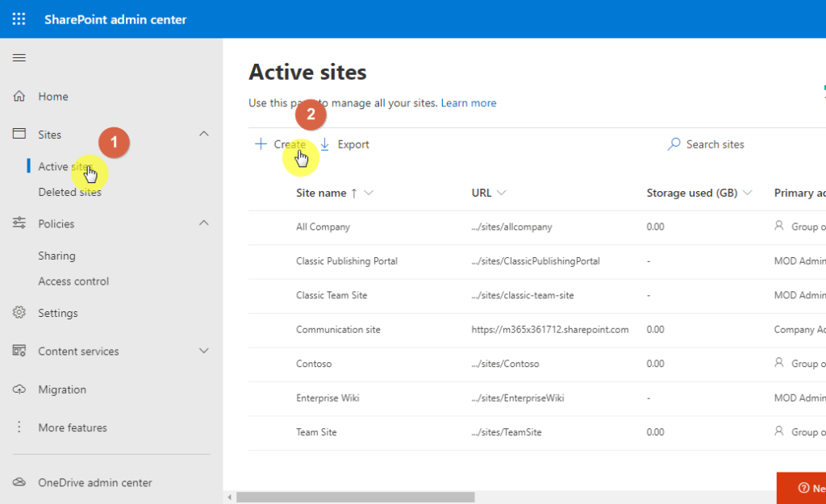Collapse the Sites navigation section chevron
The height and width of the screenshot is (504, 826).
[204, 134]
